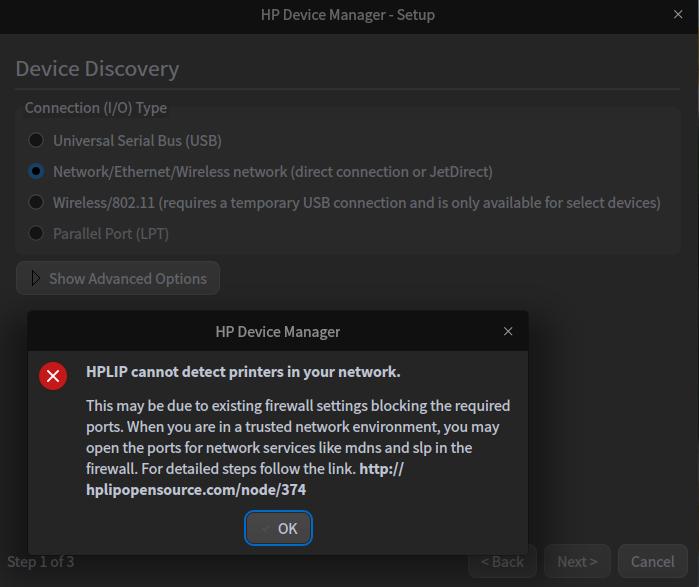Click the Next > button

point(577,561)
